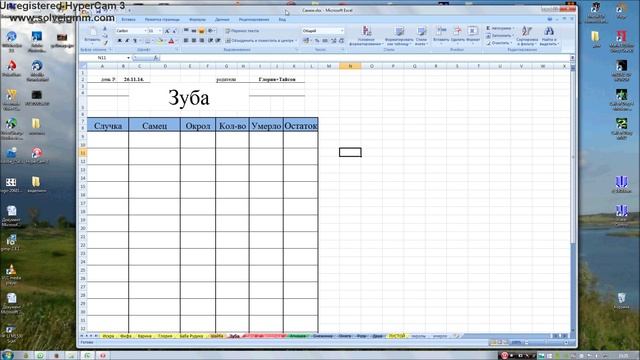Open the Review (Рецензирование) ribbon tab
Viewport: 640px width, 360px height.
[254, 20]
